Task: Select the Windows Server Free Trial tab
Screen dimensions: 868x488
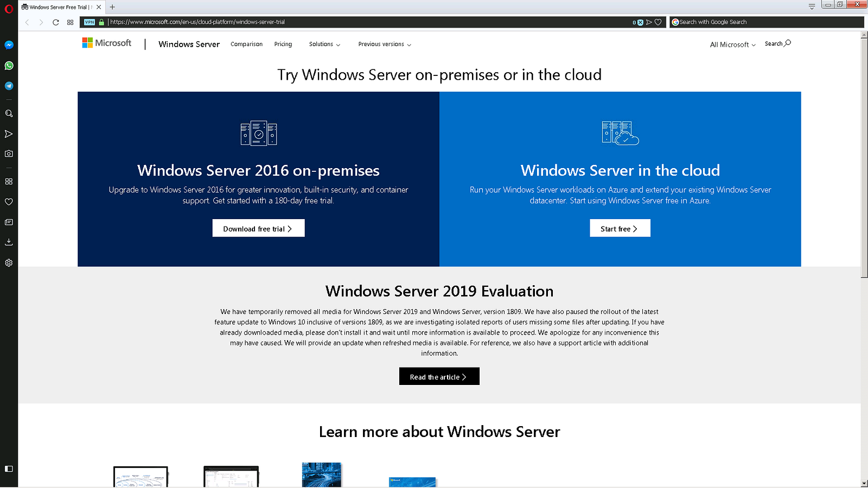Action: [61, 7]
